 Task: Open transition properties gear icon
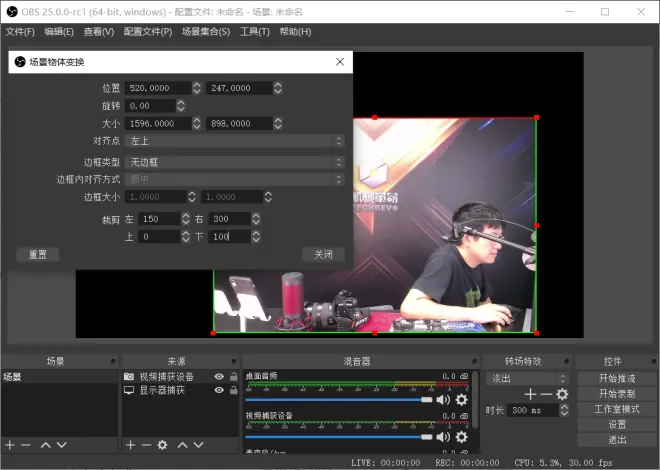562,394
